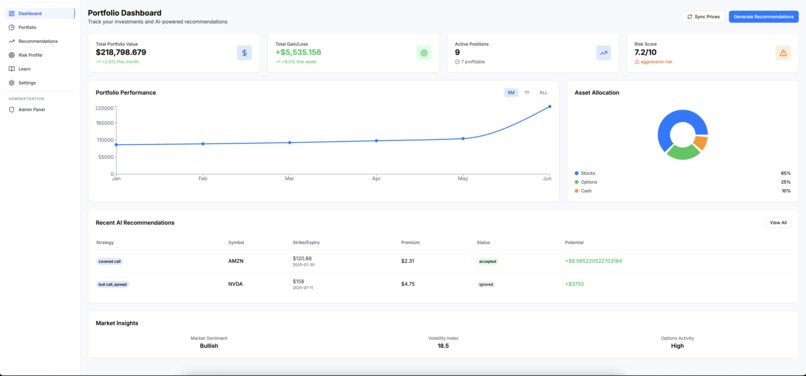Click the May data point on chart
Viewport: 806px width, 376px height.
(463, 138)
